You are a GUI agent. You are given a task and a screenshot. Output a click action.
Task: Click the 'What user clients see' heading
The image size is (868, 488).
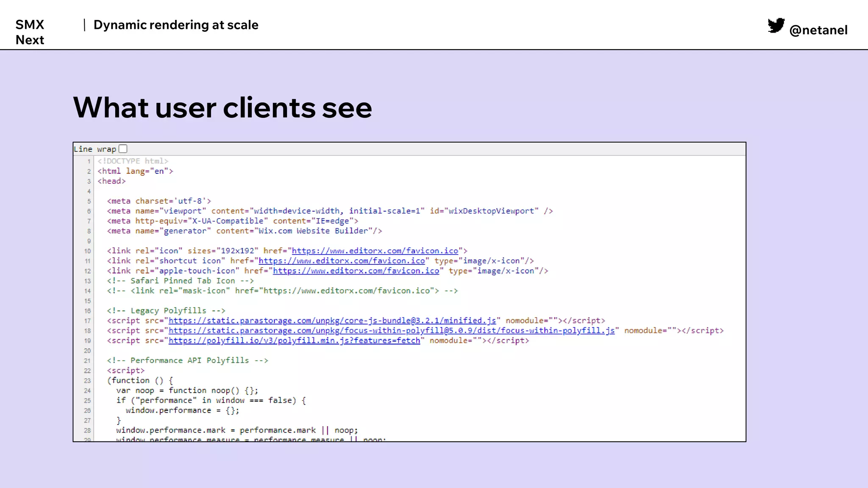223,107
